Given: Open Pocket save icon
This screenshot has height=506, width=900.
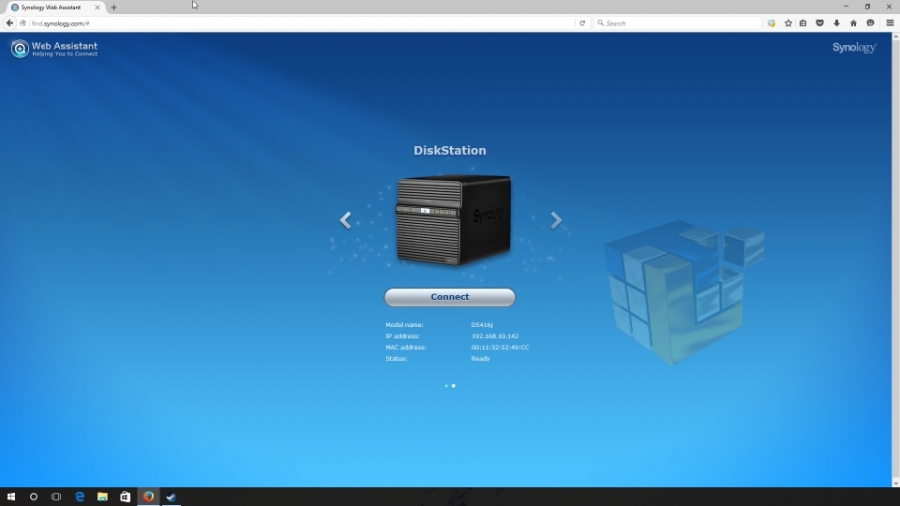Looking at the screenshot, I should 820,24.
